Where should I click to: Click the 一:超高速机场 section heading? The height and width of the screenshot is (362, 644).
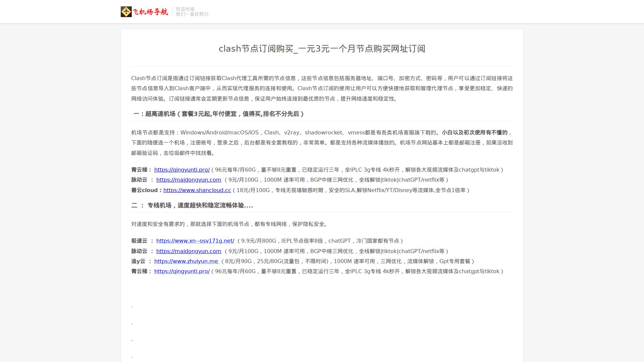pos(218,114)
